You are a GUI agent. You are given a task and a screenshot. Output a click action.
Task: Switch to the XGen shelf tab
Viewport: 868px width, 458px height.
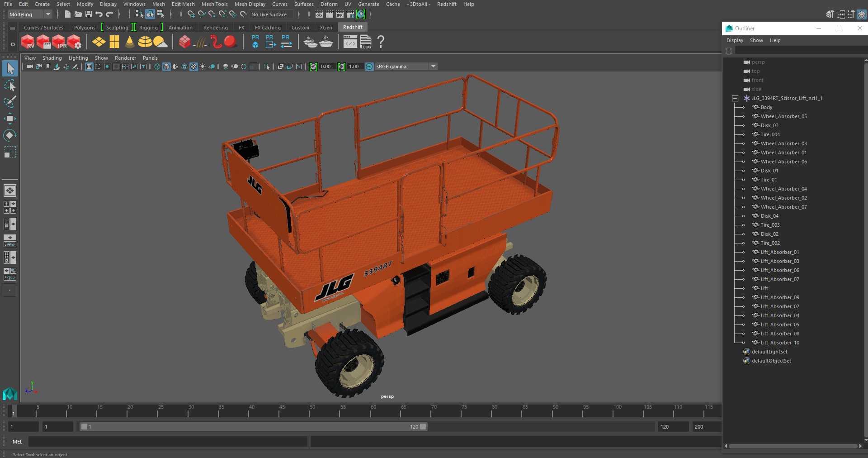tap(326, 28)
